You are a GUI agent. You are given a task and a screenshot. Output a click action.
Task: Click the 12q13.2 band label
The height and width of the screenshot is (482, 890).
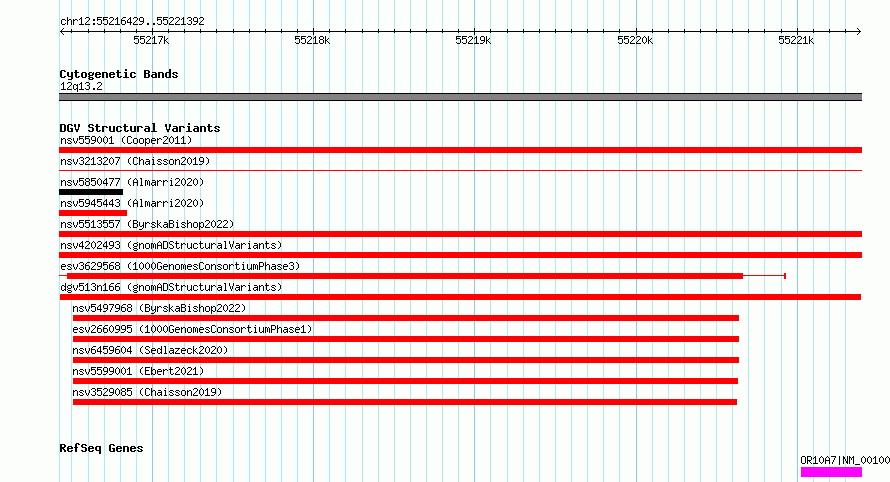tap(81, 86)
